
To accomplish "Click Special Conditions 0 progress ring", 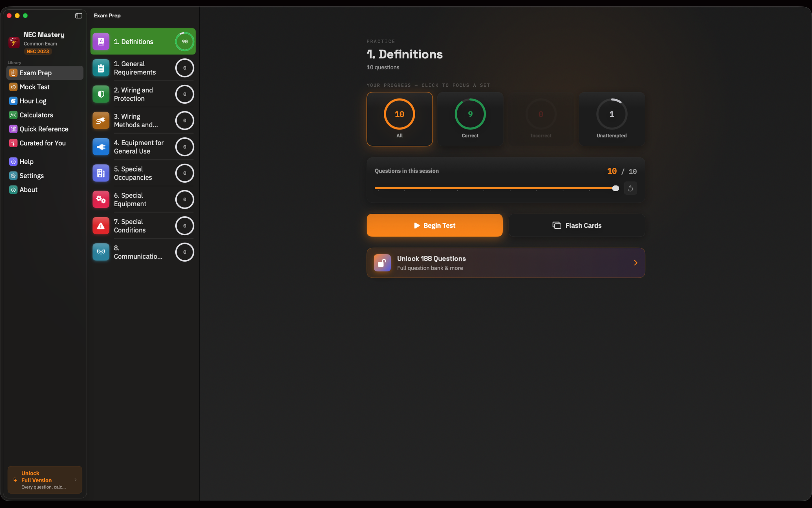I will 185,226.
